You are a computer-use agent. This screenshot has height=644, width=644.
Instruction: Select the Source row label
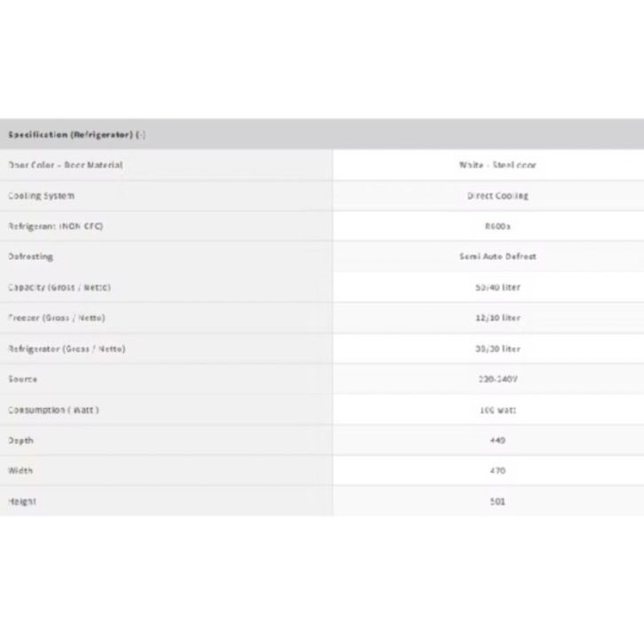[22, 379]
